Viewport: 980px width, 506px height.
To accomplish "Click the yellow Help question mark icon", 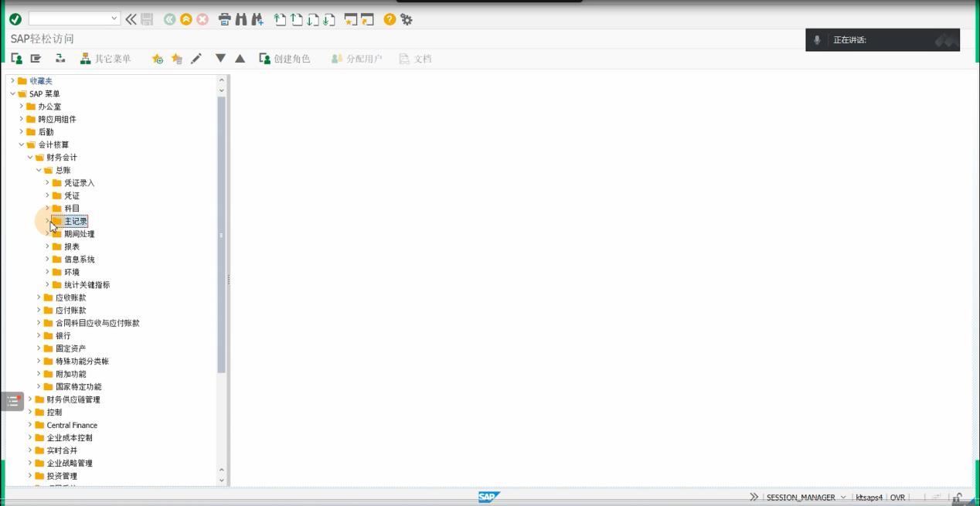I will tap(390, 19).
